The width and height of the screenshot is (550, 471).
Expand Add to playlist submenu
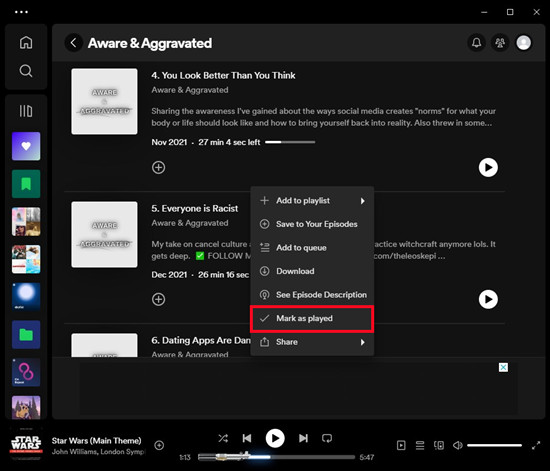312,201
